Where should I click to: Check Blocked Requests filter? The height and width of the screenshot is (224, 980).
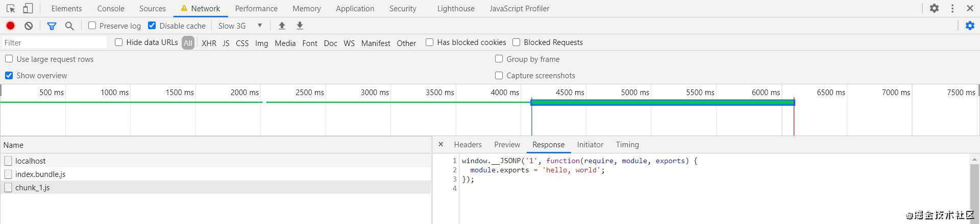(x=517, y=42)
